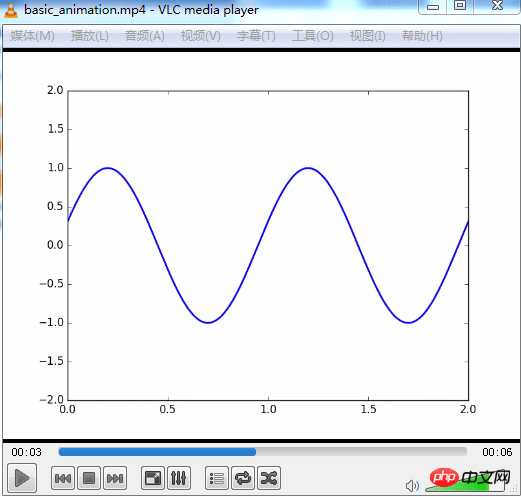Open the 媒体(M) menu
The height and width of the screenshot is (497, 521).
[x=32, y=36]
